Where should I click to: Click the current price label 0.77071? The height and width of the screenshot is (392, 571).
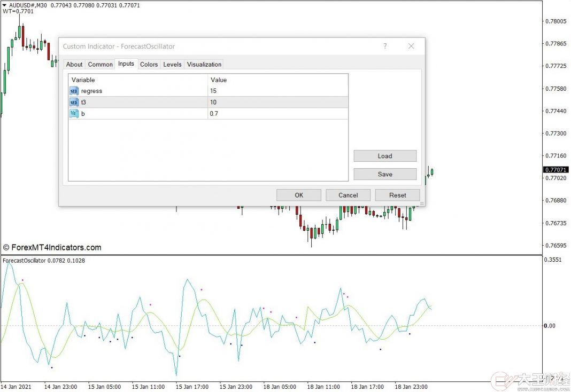click(555, 170)
